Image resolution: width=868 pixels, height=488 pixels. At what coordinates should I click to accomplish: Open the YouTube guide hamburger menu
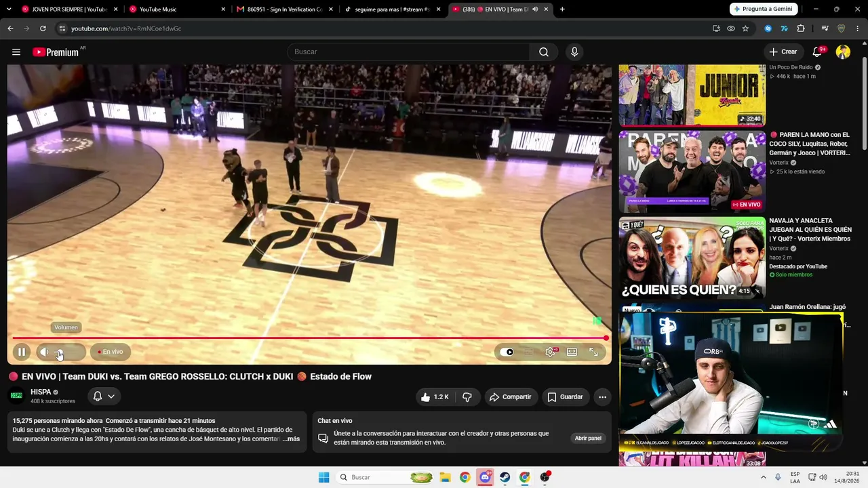tap(16, 52)
